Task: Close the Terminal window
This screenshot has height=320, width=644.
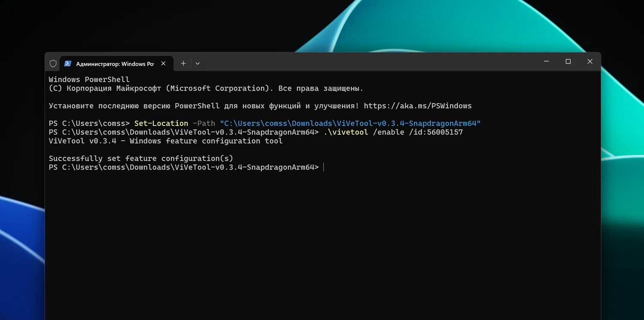Action: pos(590,62)
